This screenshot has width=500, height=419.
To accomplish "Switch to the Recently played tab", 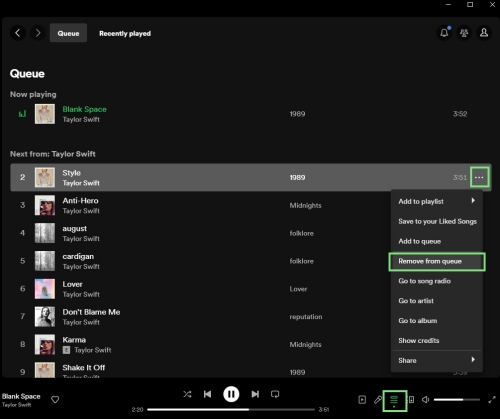I will 125,33.
